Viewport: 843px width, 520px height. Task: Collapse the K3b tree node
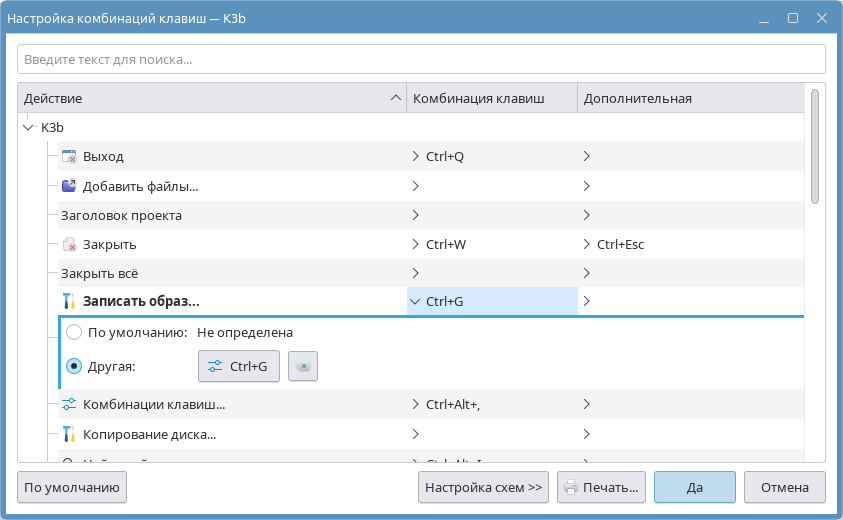(x=28, y=128)
